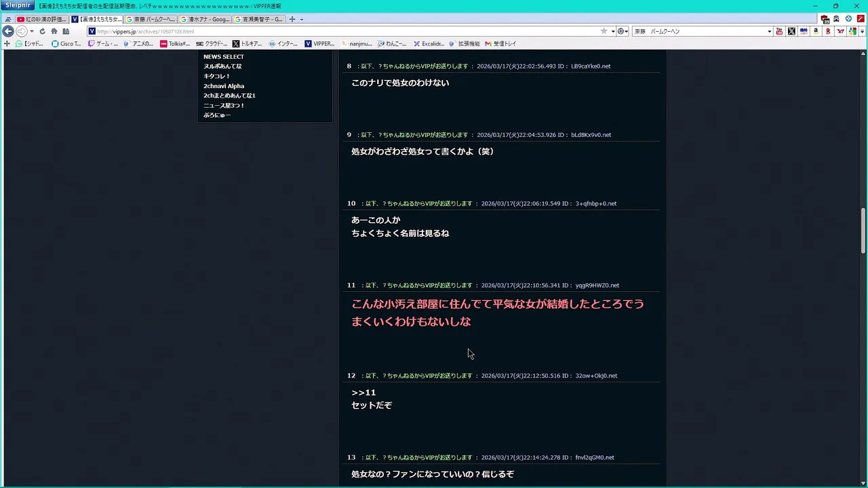
Task: Open the dropdown arrow next to the bookmark star
Action: [613, 32]
